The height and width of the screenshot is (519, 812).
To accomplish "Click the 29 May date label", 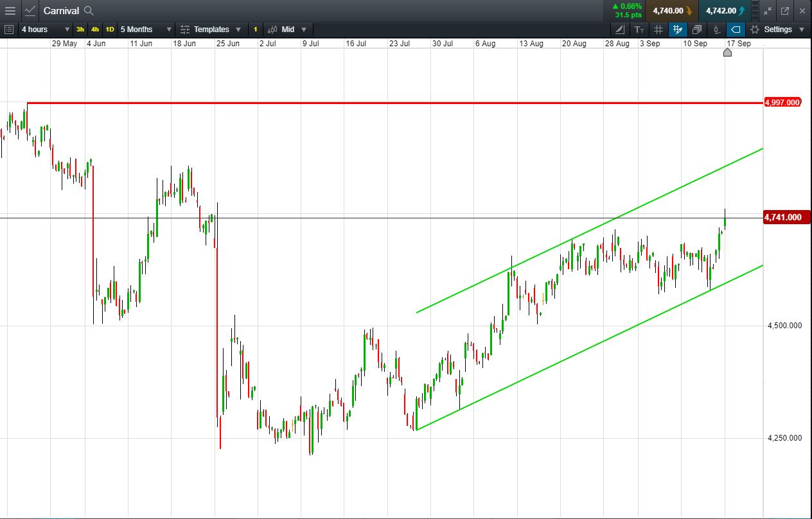I will [x=64, y=44].
